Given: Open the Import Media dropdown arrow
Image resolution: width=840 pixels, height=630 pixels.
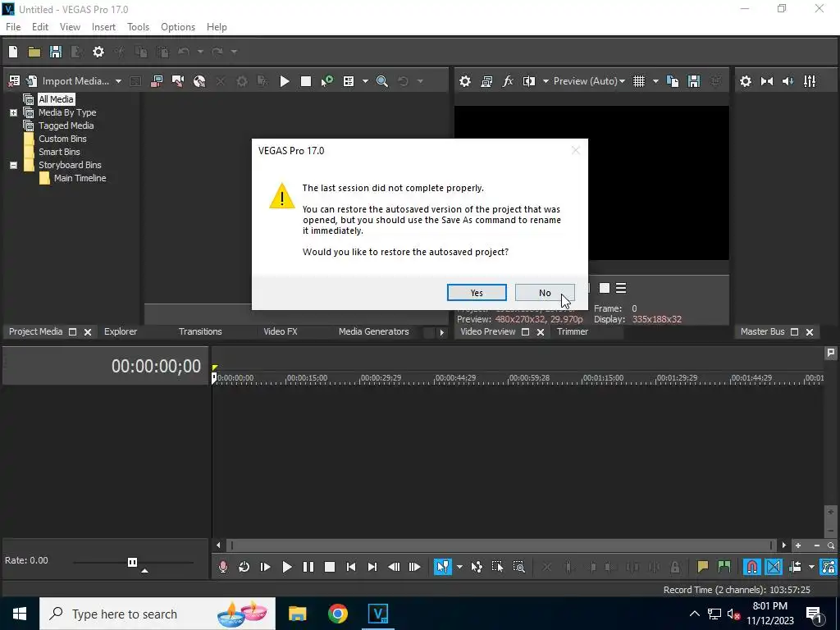Looking at the screenshot, I should point(118,81).
